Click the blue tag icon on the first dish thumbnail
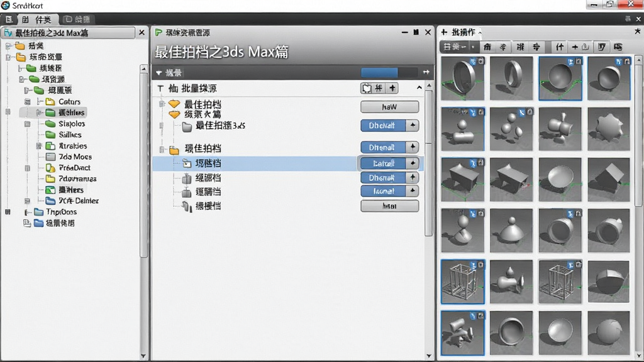 click(473, 62)
